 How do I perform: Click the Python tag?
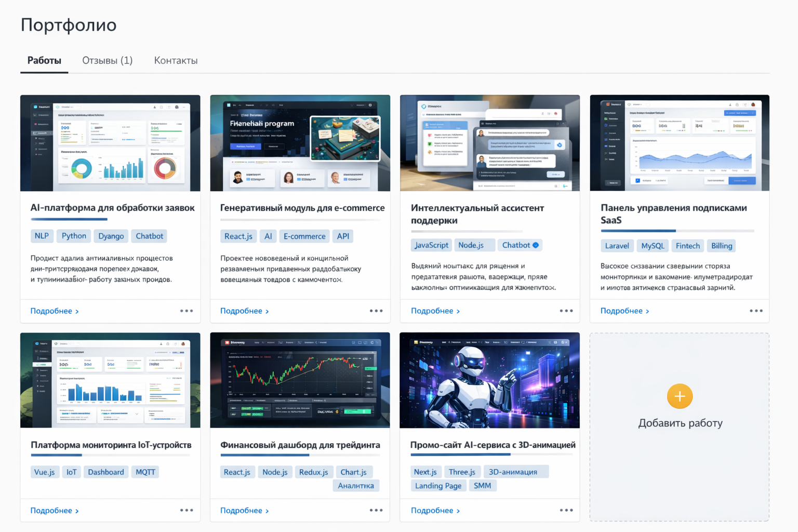(x=74, y=236)
